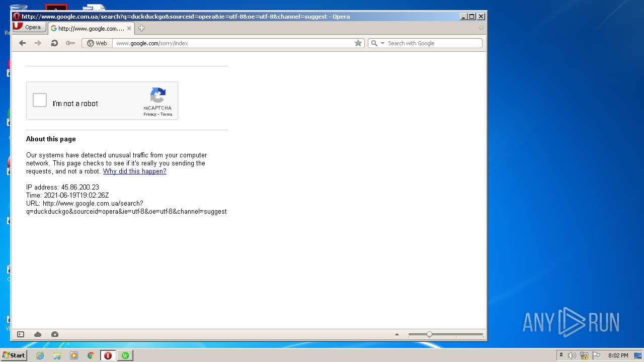Open the closed tabs list arrow
Image resolution: width=644 pixels, height=362 pixels.
(481, 28)
